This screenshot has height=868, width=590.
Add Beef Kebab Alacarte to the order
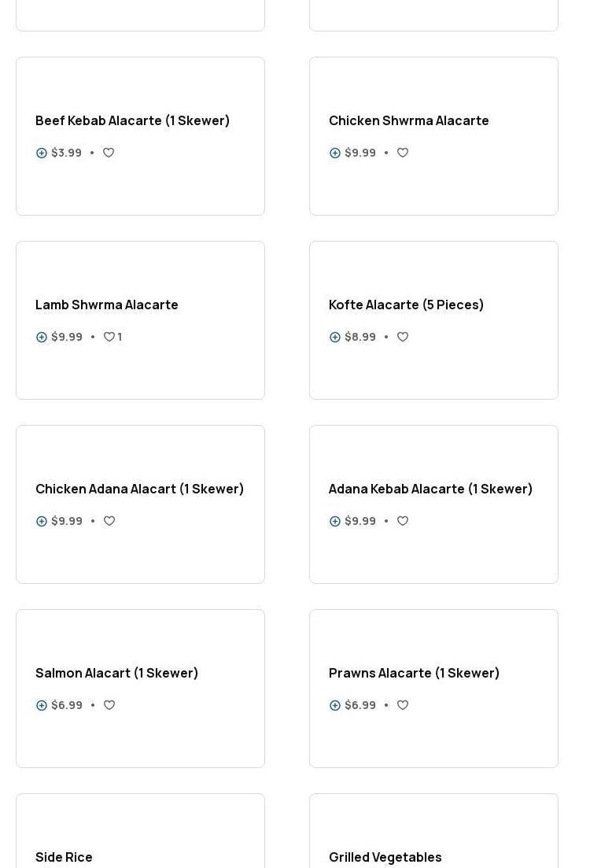[x=42, y=153]
